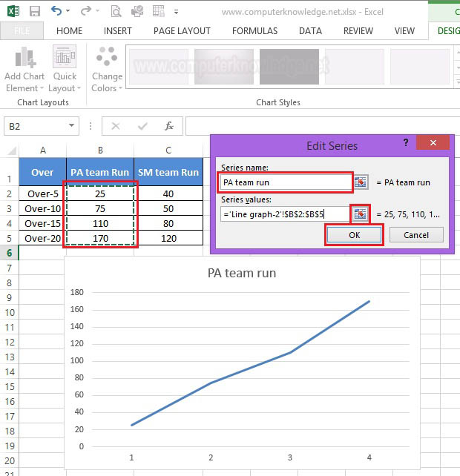Click the Series values input field
The image size is (460, 476).
pos(285,214)
